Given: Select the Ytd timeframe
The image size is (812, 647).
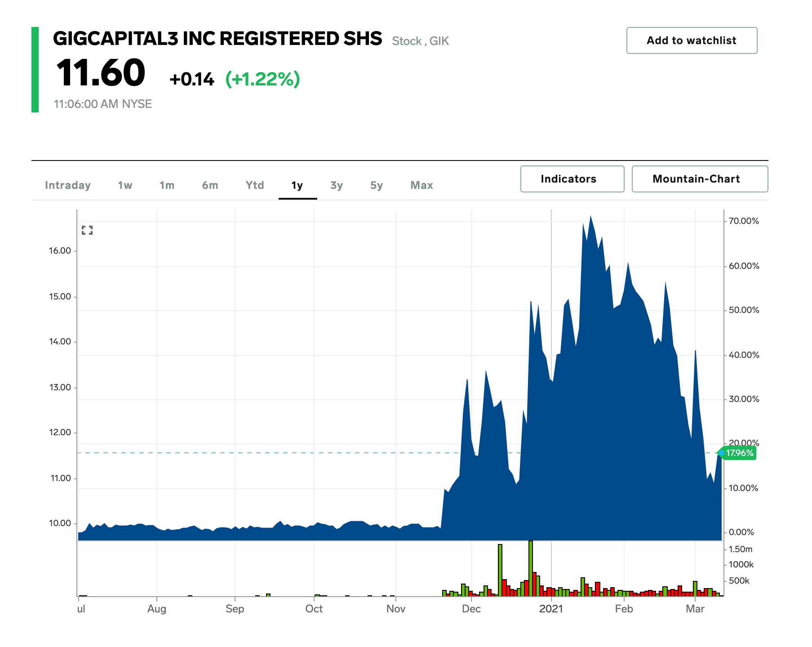Looking at the screenshot, I should coord(254,185).
